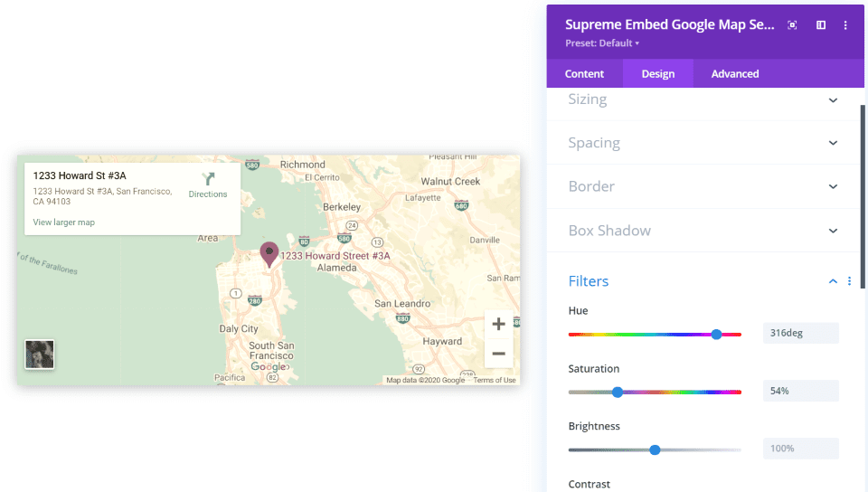Switch to the Content tab
The image size is (868, 492).
[584, 74]
